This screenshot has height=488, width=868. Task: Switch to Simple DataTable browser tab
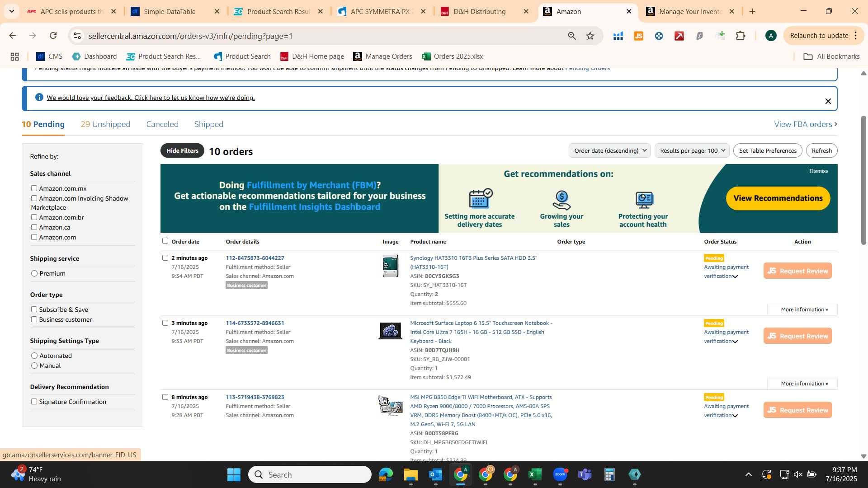(x=175, y=11)
